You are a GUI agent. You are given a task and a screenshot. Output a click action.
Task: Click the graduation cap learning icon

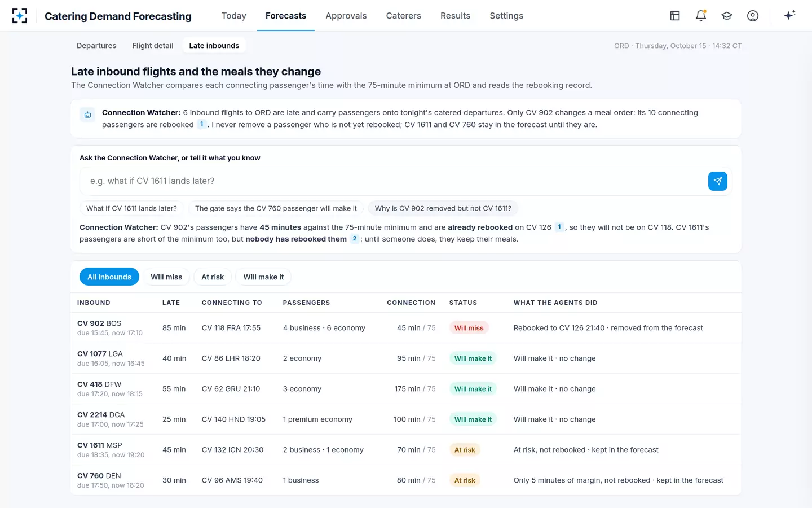coord(727,16)
